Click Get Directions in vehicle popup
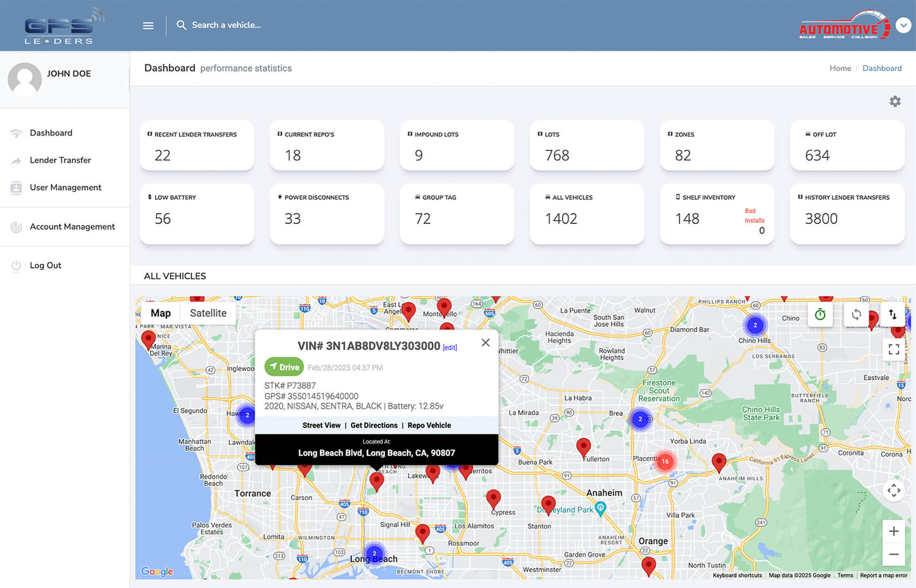 tap(374, 425)
